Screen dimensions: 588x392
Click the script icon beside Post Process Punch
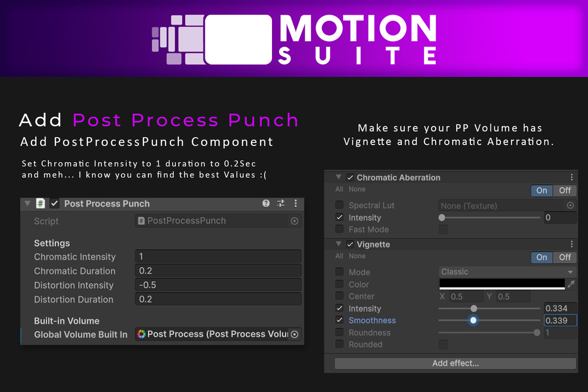click(41, 203)
